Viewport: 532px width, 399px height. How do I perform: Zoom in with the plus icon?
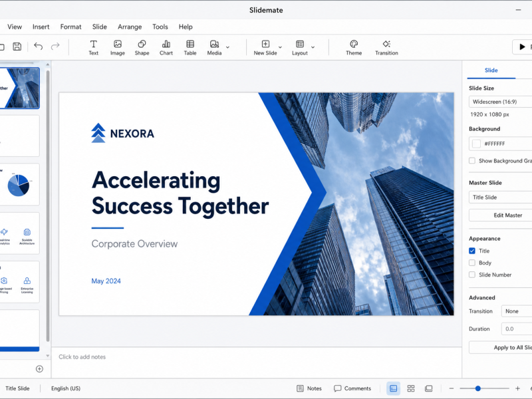pyautogui.click(x=517, y=388)
